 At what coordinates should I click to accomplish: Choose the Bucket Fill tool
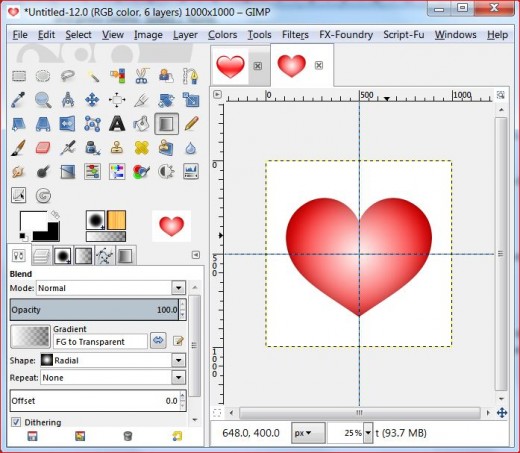click(141, 124)
